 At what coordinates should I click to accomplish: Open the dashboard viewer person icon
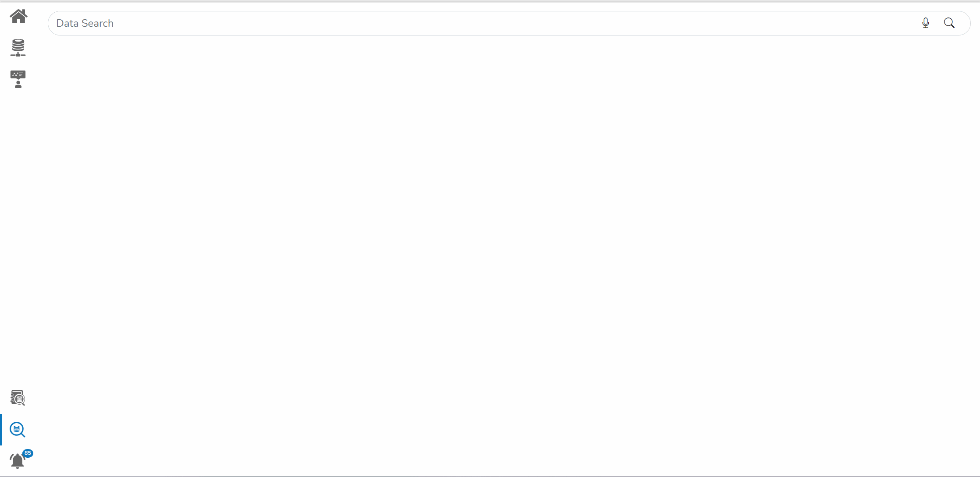(18, 79)
